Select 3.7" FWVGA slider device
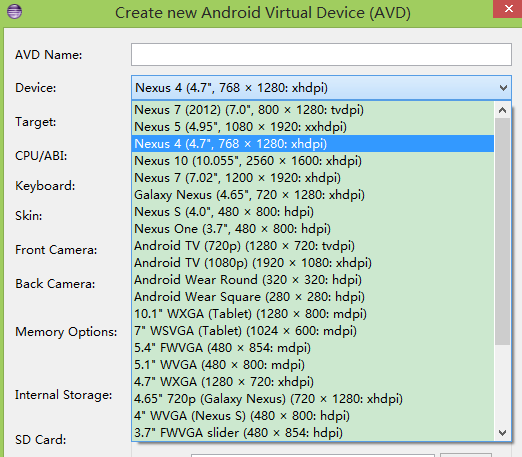The width and height of the screenshot is (522, 457). coord(313,433)
